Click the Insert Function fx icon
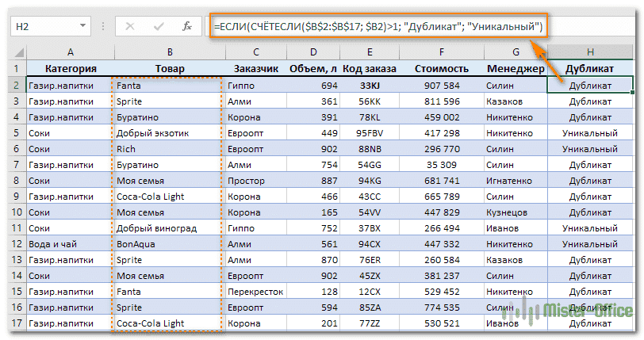The width and height of the screenshot is (644, 340). pyautogui.click(x=187, y=27)
